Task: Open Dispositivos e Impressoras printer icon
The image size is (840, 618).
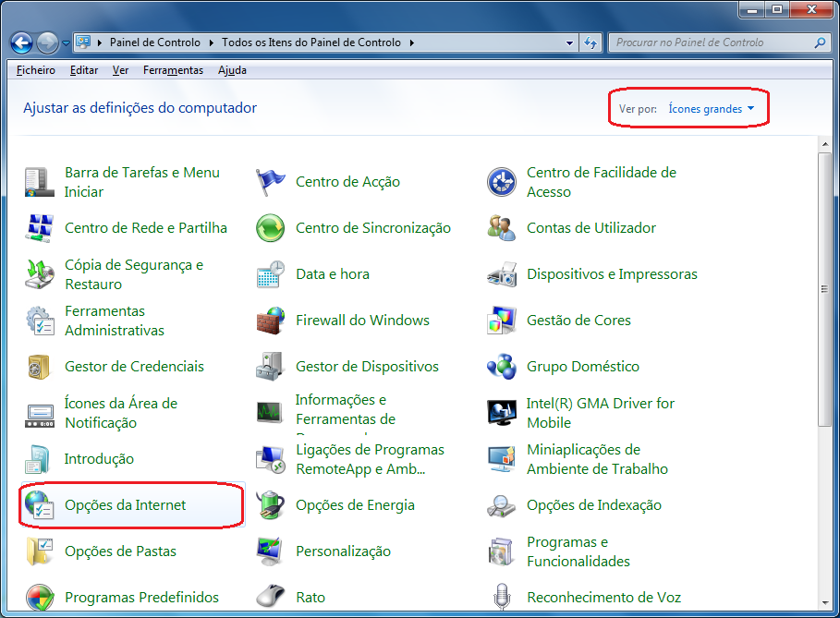Action: pyautogui.click(x=501, y=274)
